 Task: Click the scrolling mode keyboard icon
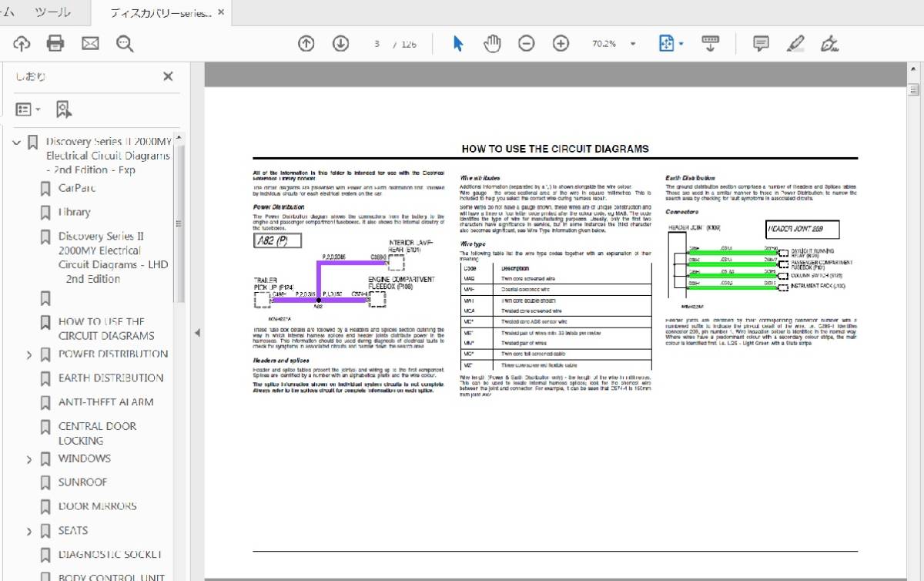pos(710,43)
